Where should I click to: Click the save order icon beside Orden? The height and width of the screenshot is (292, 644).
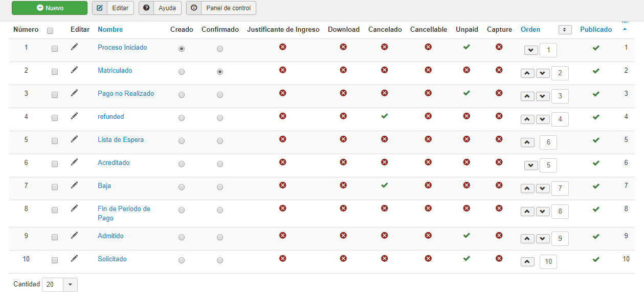[x=565, y=30]
